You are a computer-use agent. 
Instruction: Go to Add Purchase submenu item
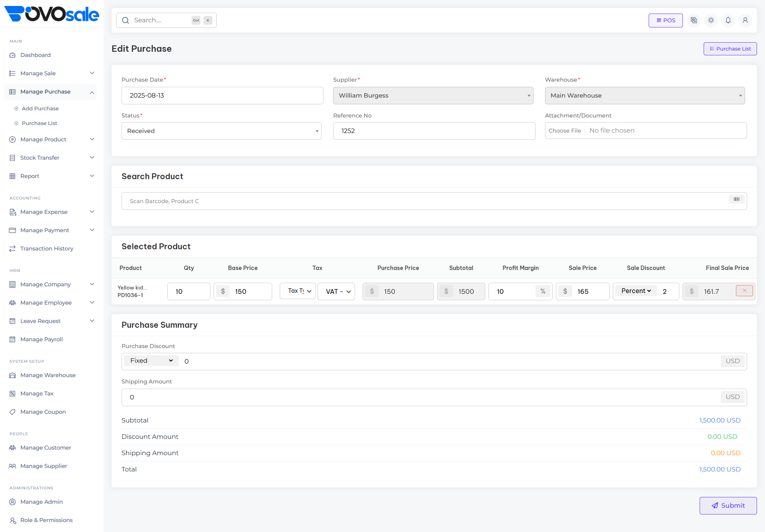[40, 108]
